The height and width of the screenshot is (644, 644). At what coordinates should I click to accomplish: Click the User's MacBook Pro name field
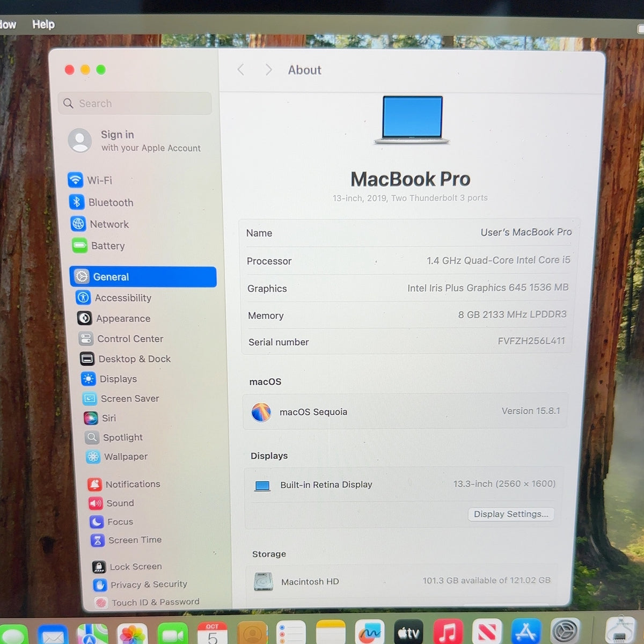[x=408, y=232]
